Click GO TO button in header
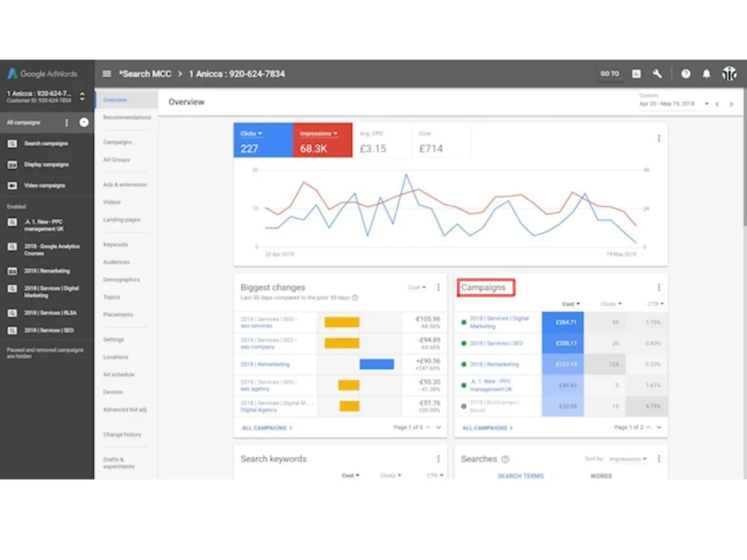Image resolution: width=747 pixels, height=560 pixels. tap(610, 74)
